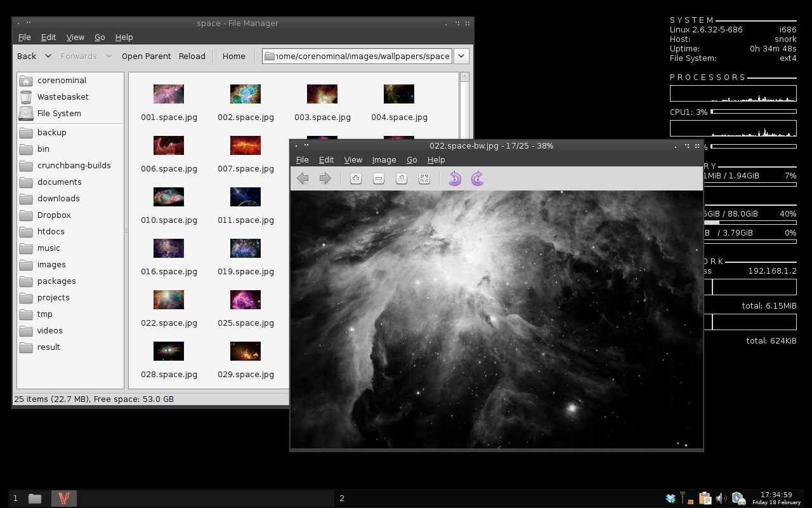Click the Open Parent button

tap(146, 56)
